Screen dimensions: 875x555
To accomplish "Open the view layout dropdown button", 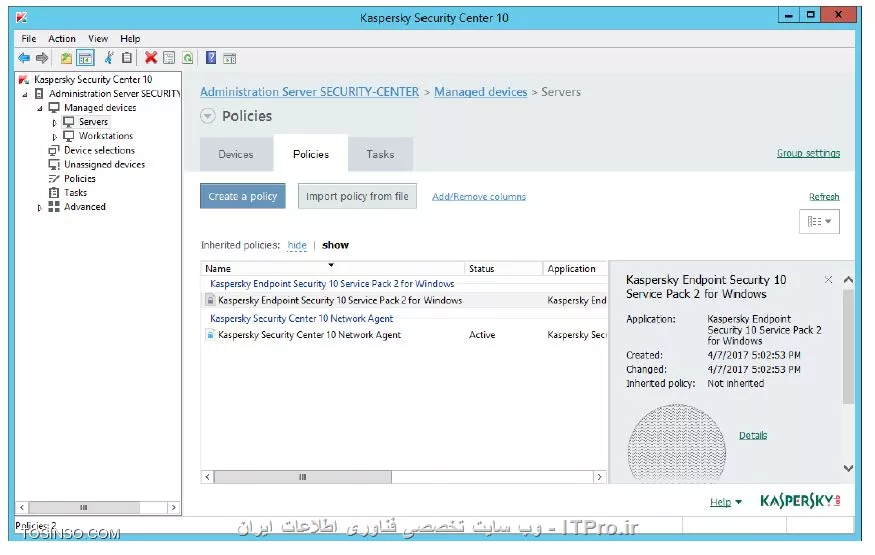I will pos(819,221).
